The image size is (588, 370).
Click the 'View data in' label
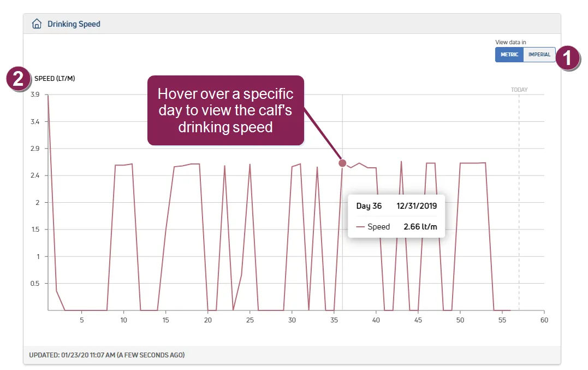pyautogui.click(x=510, y=42)
